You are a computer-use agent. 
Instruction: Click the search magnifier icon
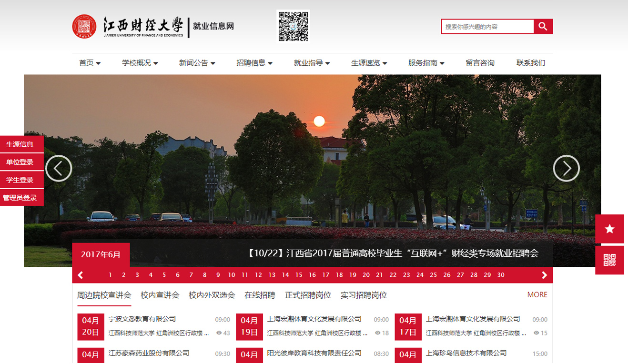[x=543, y=26]
